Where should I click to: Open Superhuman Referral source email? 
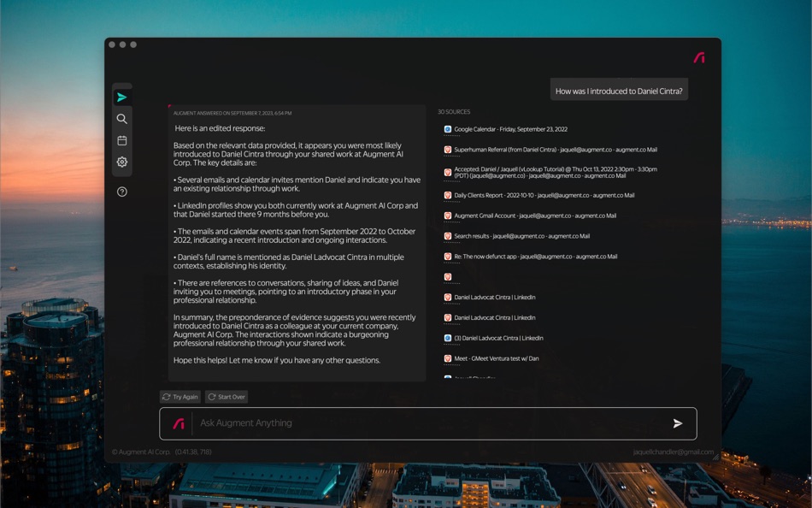[x=556, y=150]
